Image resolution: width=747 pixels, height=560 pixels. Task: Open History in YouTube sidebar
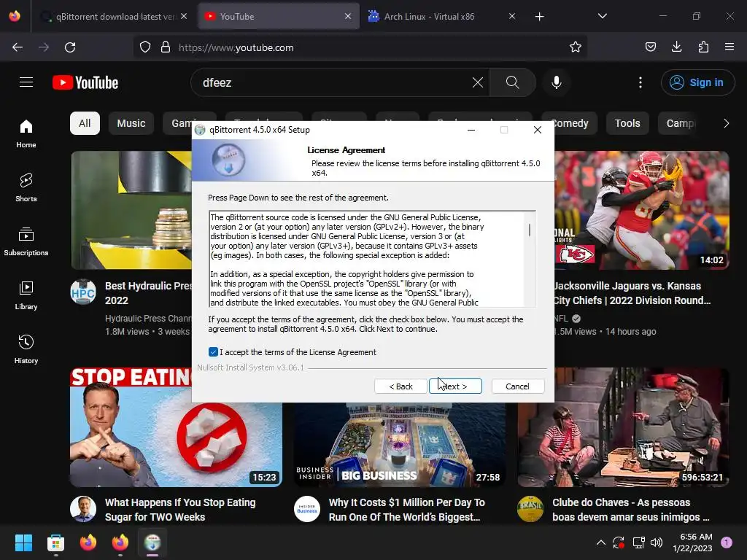coord(26,349)
